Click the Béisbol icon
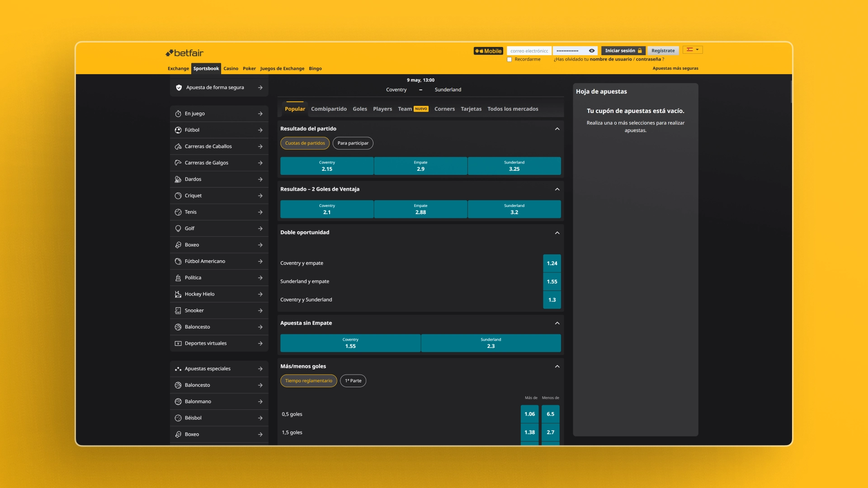This screenshot has height=488, width=868. pos(178,418)
